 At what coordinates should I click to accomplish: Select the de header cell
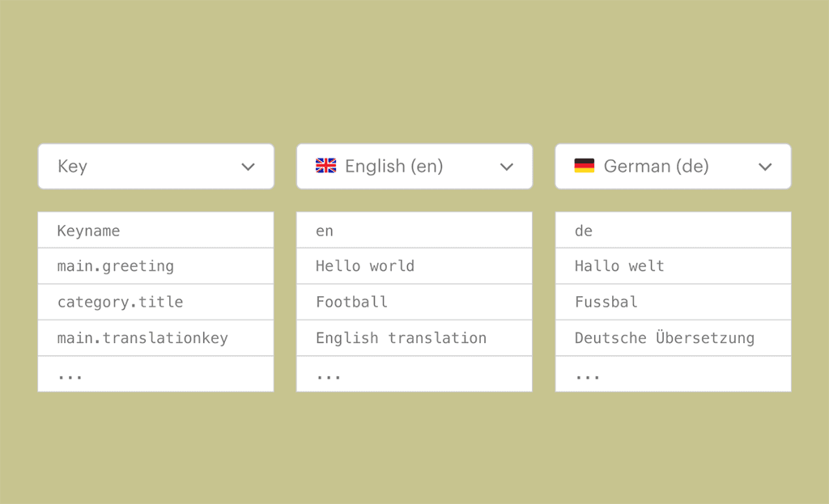point(673,231)
